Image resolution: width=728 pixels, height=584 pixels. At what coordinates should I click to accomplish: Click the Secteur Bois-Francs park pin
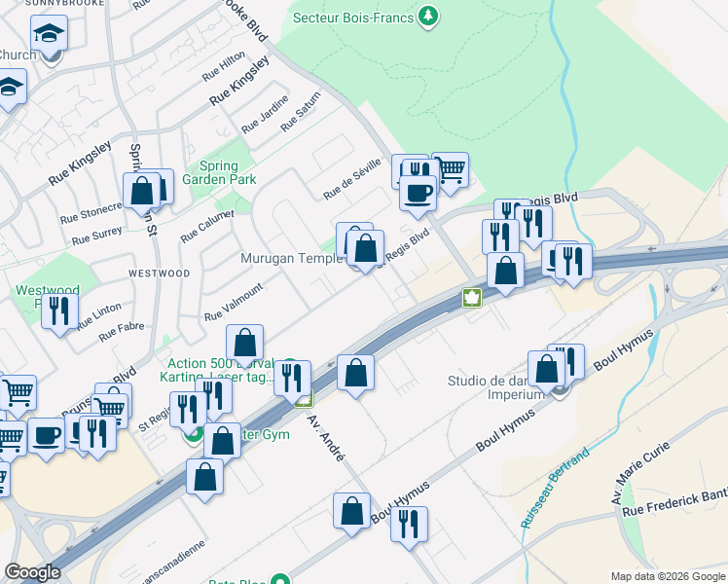coord(428,17)
